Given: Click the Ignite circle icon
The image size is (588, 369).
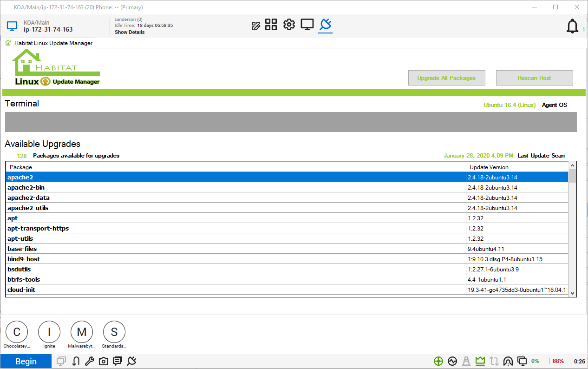Looking at the screenshot, I should tap(49, 332).
